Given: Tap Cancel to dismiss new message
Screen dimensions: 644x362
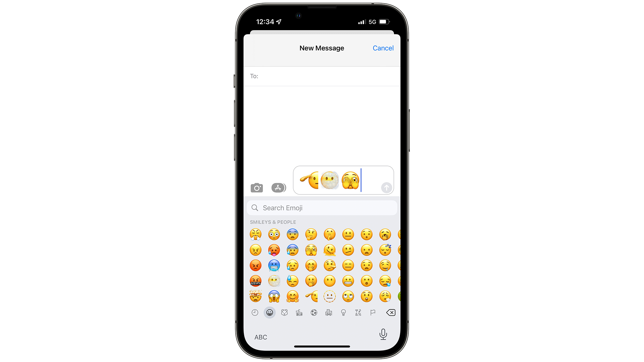Looking at the screenshot, I should point(383,48).
